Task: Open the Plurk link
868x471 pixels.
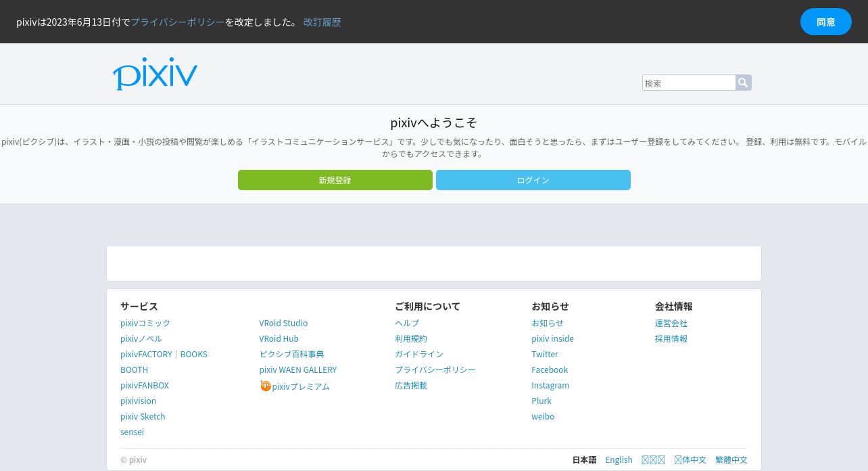Action: [x=541, y=401]
